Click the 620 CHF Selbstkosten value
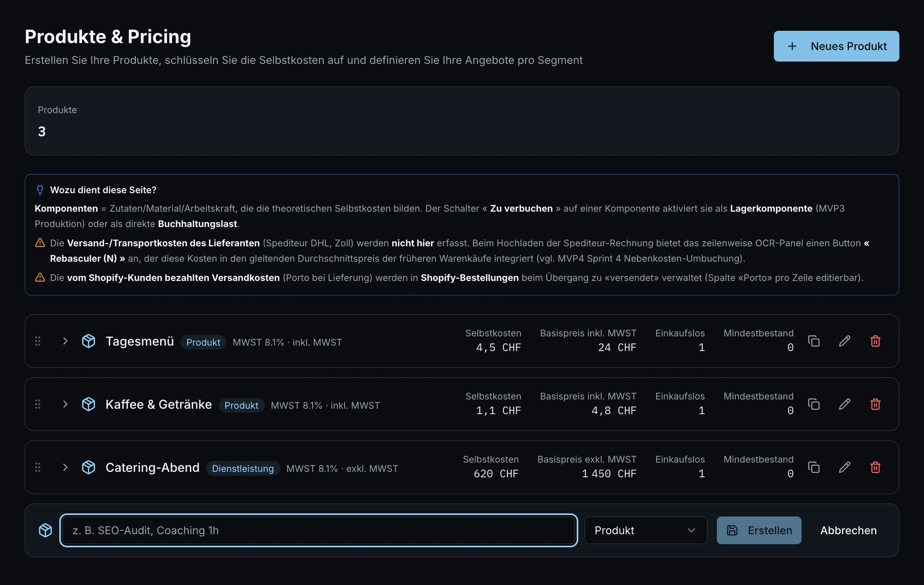This screenshot has width=924, height=585. [496, 474]
